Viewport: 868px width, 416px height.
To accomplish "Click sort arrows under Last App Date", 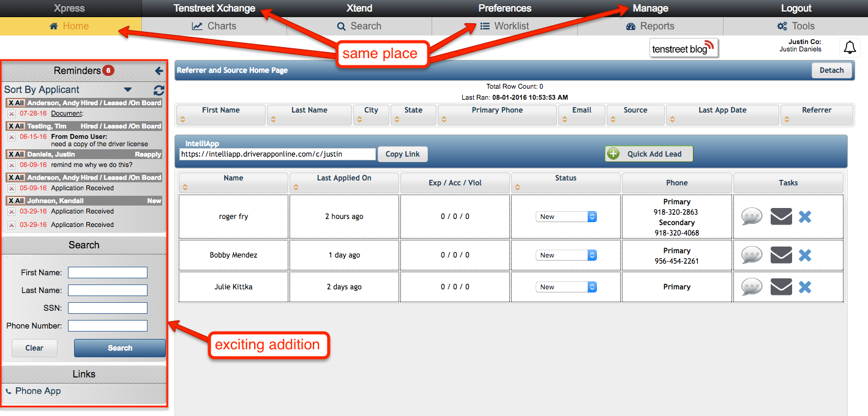I will pyautogui.click(x=671, y=119).
